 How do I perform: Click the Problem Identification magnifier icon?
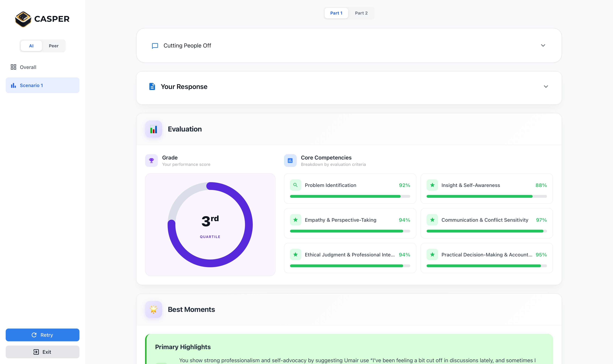point(295,185)
